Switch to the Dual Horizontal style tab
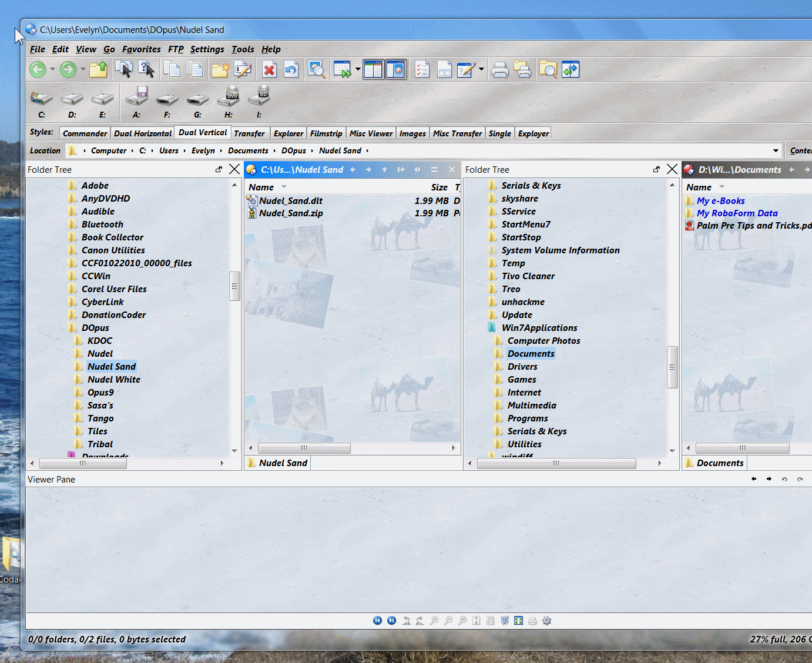The image size is (812, 663). coord(143,133)
